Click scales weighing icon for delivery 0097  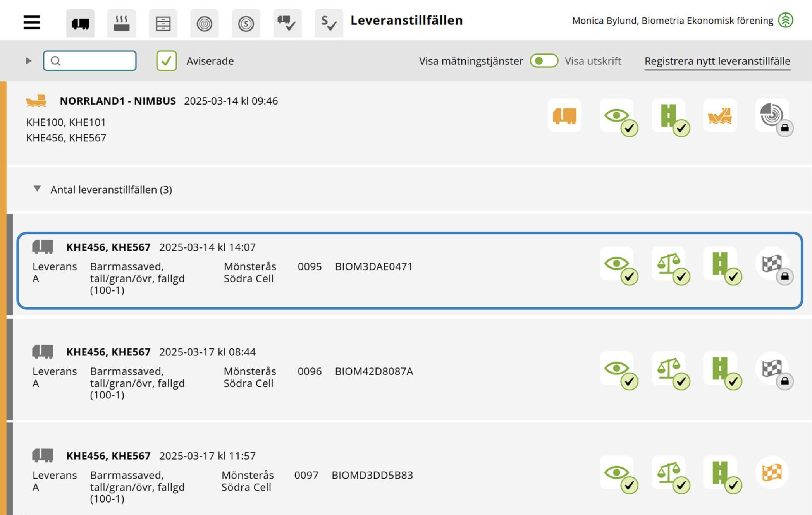tap(670, 475)
